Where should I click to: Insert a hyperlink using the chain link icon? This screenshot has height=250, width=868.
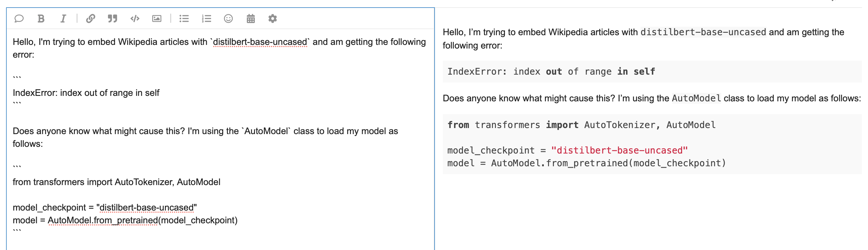point(90,19)
